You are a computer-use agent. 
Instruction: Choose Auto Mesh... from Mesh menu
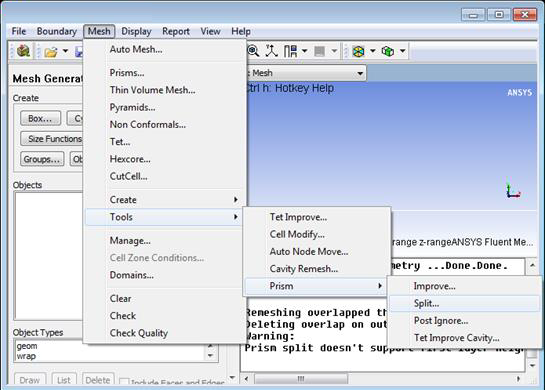[164, 49]
